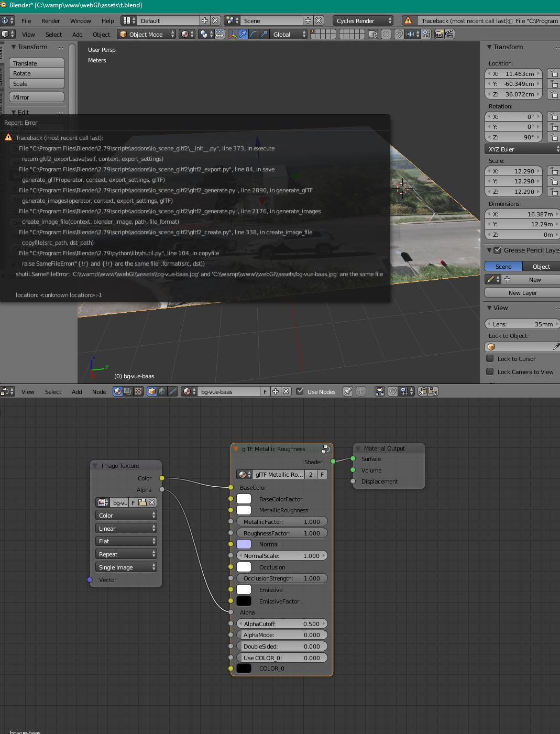560x734 pixels.
Task: Pick object with the Lock to Object eyedropper
Action: tap(556, 347)
